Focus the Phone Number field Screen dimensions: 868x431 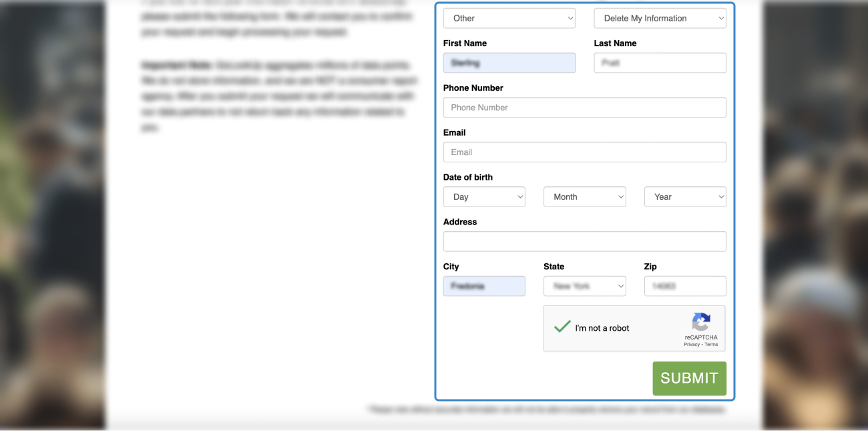pyautogui.click(x=584, y=108)
